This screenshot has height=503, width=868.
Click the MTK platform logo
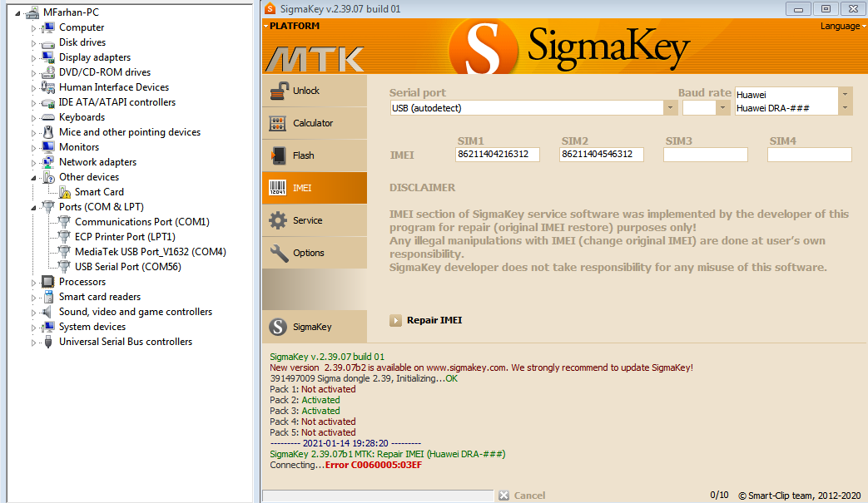315,58
